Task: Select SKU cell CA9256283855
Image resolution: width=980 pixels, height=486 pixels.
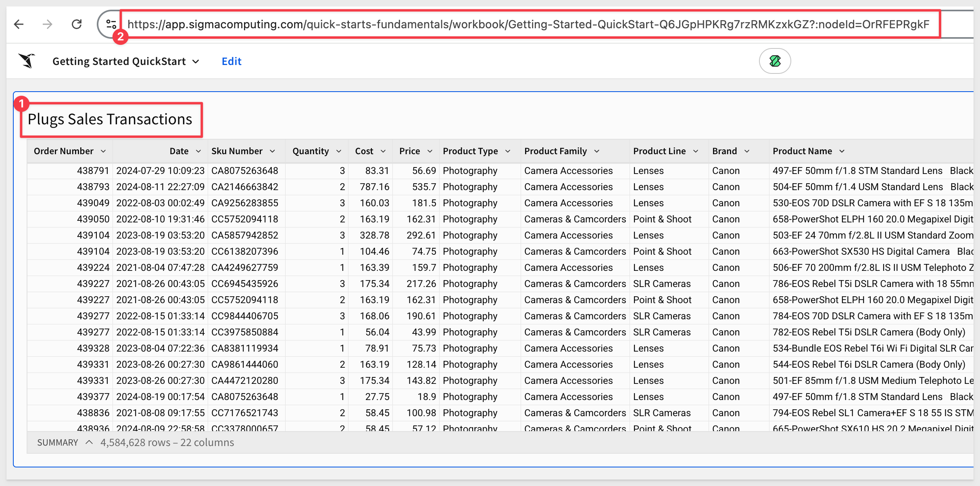Action: pyautogui.click(x=245, y=203)
